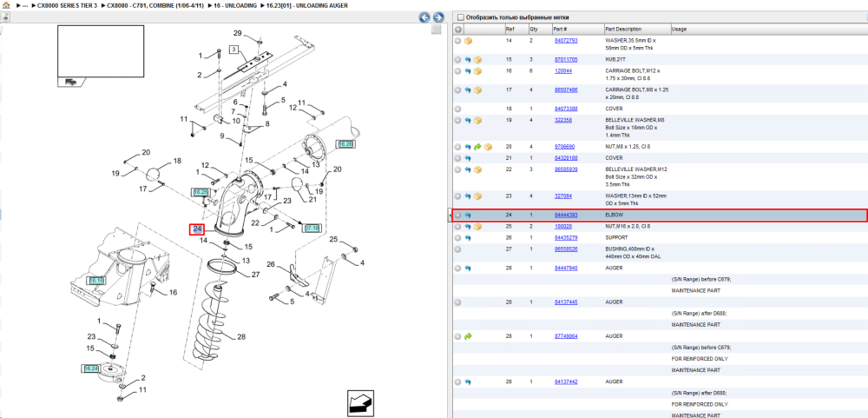Click the Usage column header
Screen dimensions: 868x418
coord(680,30)
